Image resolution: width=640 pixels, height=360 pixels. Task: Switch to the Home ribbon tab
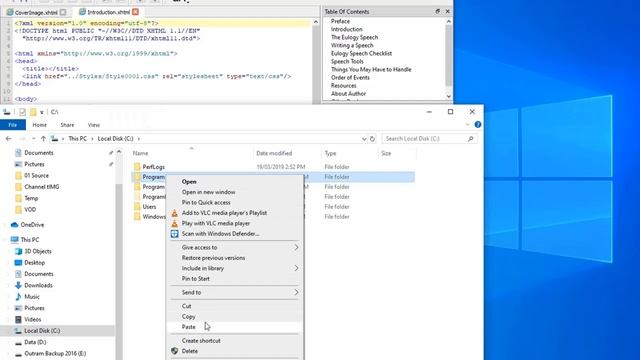pyautogui.click(x=40, y=125)
